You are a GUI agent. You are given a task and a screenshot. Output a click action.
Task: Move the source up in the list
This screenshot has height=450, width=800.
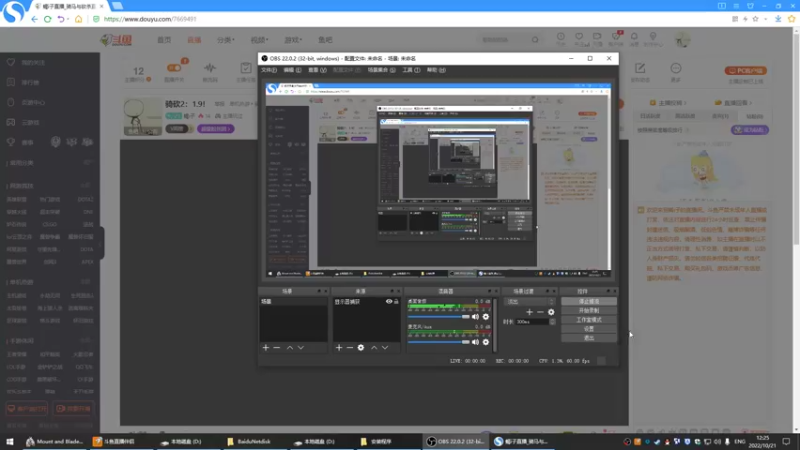pyautogui.click(x=374, y=347)
